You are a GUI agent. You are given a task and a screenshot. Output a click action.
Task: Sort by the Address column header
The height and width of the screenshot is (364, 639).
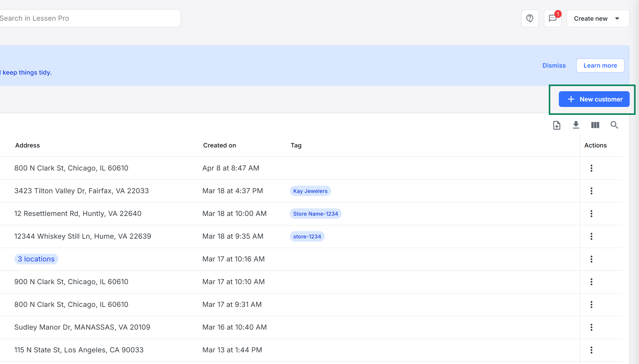(x=27, y=145)
